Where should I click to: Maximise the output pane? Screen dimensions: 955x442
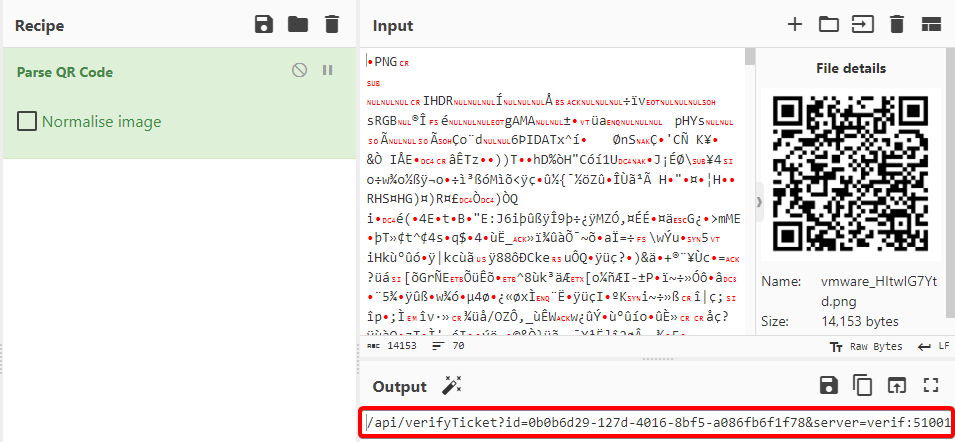(x=931, y=385)
